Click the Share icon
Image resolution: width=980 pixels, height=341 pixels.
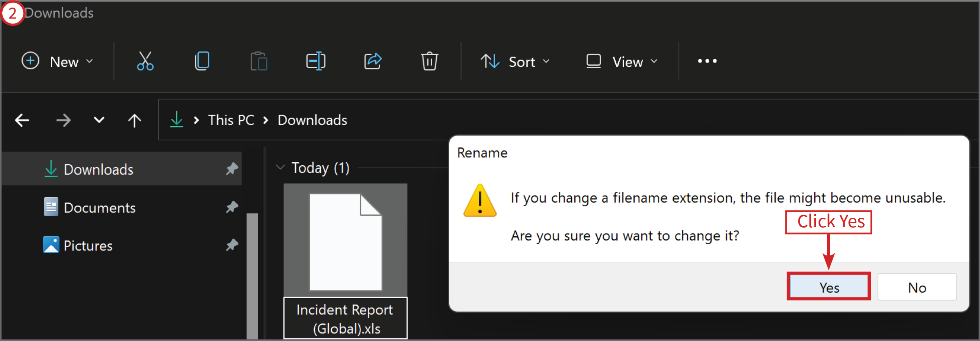(x=373, y=61)
